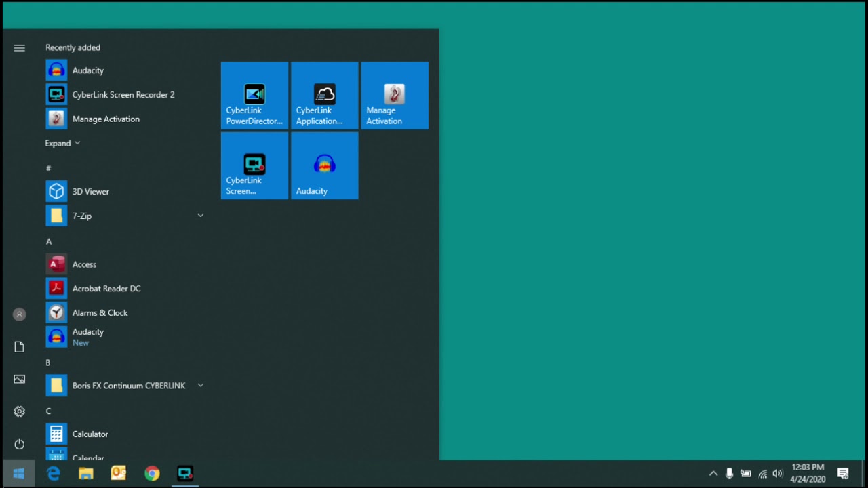Open the Action Center notifications
The width and height of the screenshot is (868, 488).
[x=843, y=474]
